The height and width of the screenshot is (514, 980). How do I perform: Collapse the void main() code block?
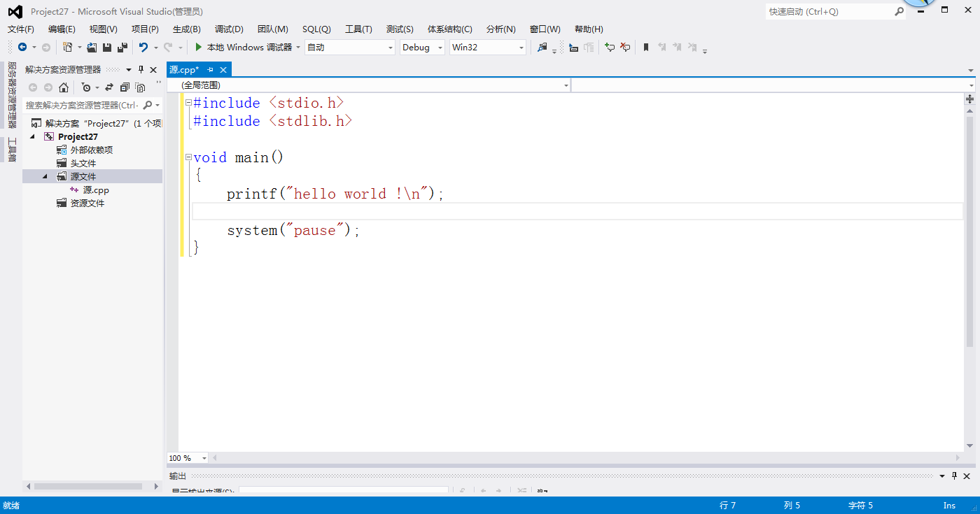click(188, 157)
